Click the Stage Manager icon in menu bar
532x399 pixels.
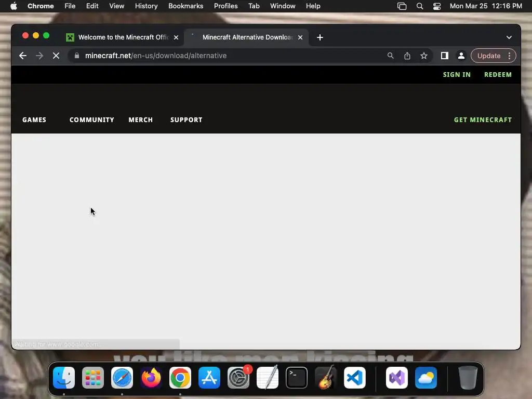[x=402, y=6]
